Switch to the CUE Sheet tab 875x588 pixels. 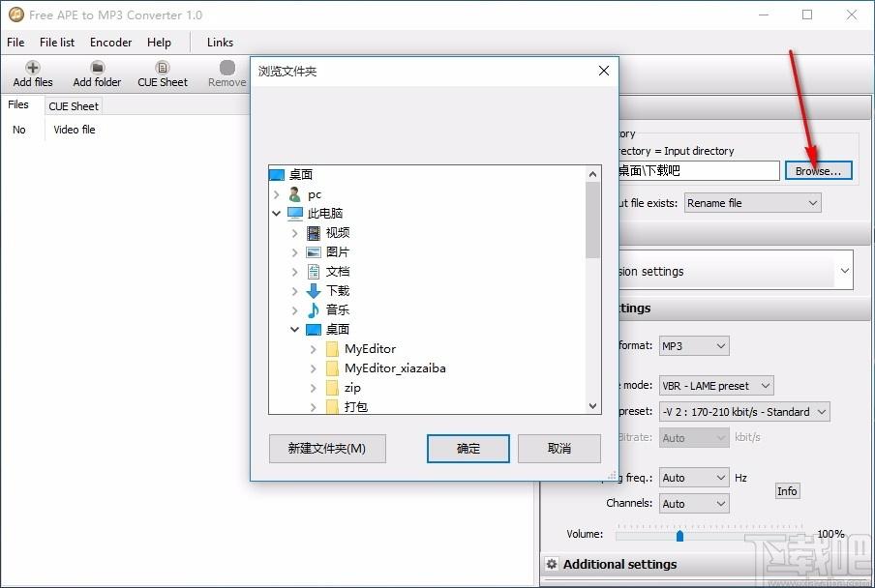pos(74,105)
